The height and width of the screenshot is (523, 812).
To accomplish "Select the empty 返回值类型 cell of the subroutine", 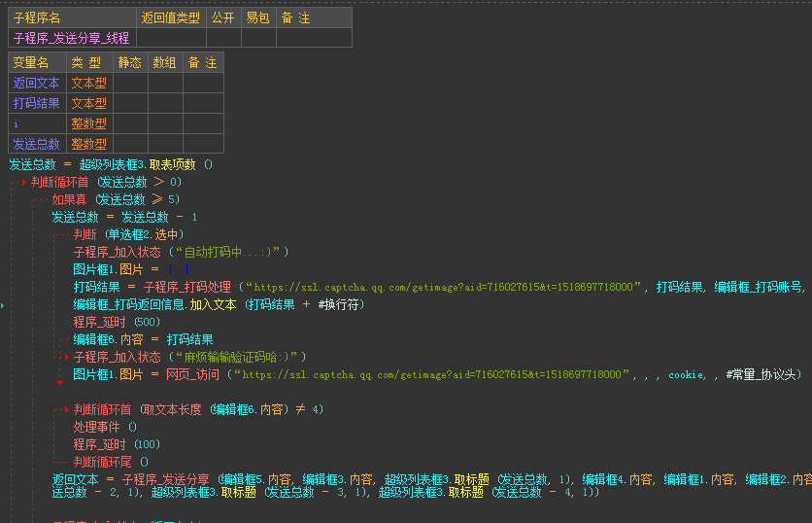I will [x=171, y=38].
